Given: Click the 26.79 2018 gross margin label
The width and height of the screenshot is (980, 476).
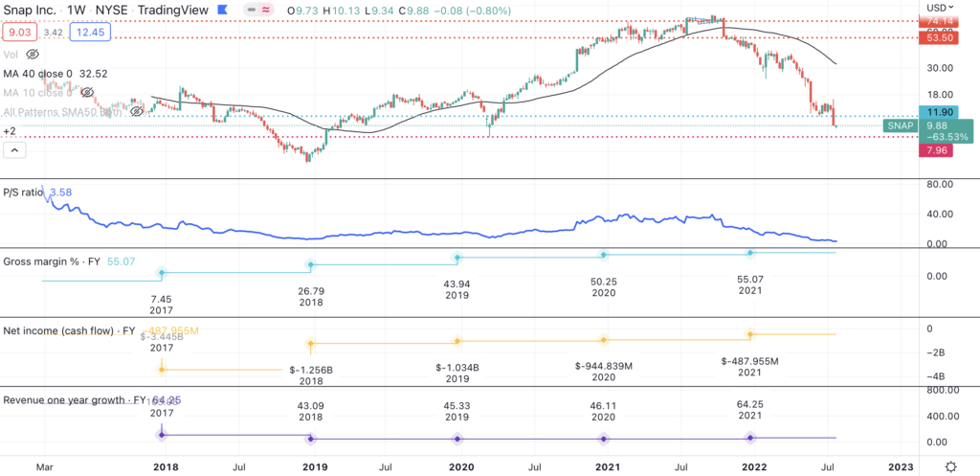Looking at the screenshot, I should pyautogui.click(x=311, y=296).
